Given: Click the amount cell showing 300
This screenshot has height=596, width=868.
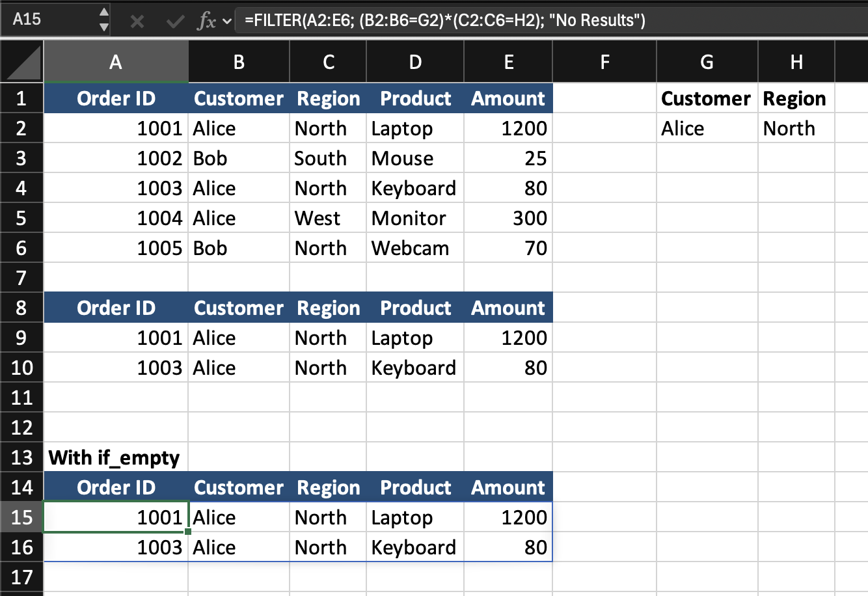Looking at the screenshot, I should [508, 218].
